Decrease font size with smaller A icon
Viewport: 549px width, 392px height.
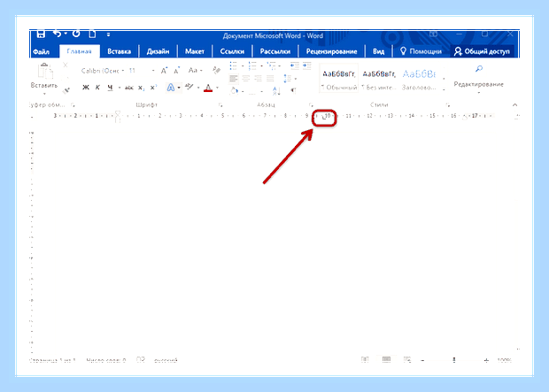click(x=177, y=71)
